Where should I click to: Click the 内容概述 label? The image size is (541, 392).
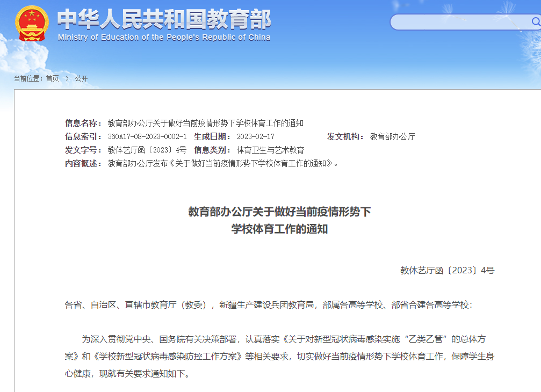tap(83, 163)
